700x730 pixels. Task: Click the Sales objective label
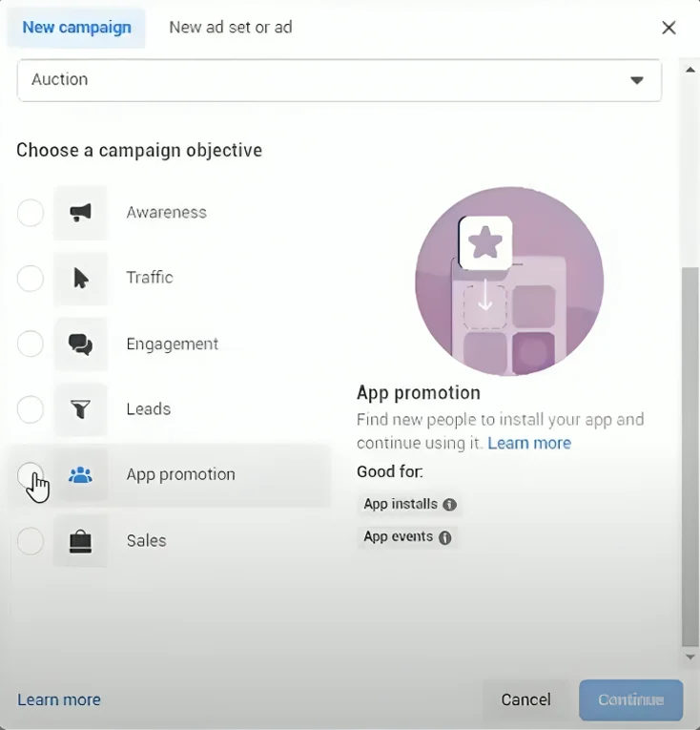click(146, 540)
